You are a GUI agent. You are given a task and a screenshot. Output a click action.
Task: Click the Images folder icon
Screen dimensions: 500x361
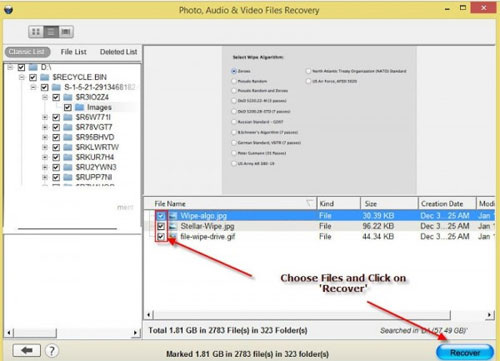point(79,107)
